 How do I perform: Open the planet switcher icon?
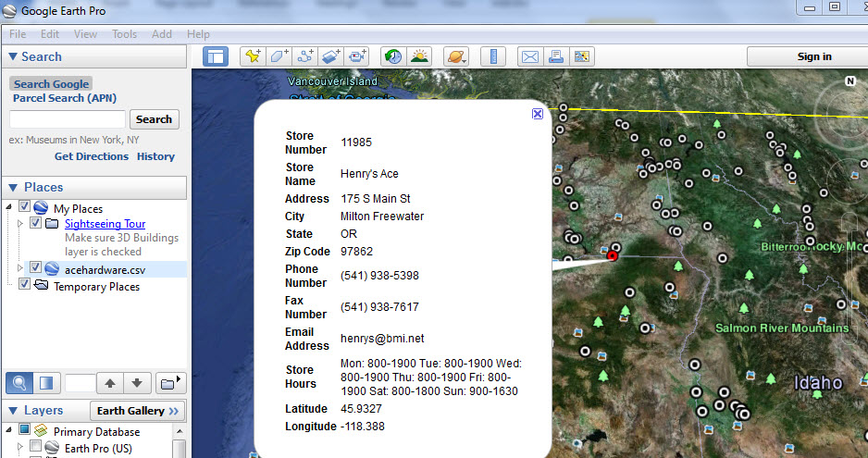click(x=456, y=56)
